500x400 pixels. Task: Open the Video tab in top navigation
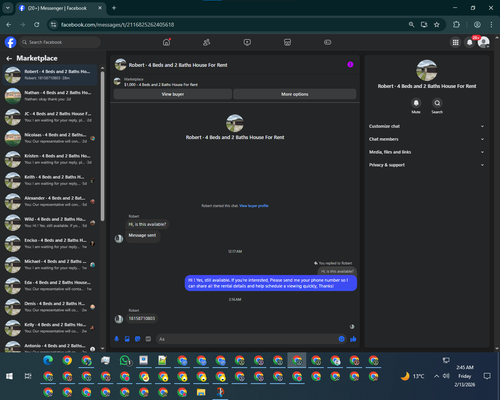(x=247, y=42)
